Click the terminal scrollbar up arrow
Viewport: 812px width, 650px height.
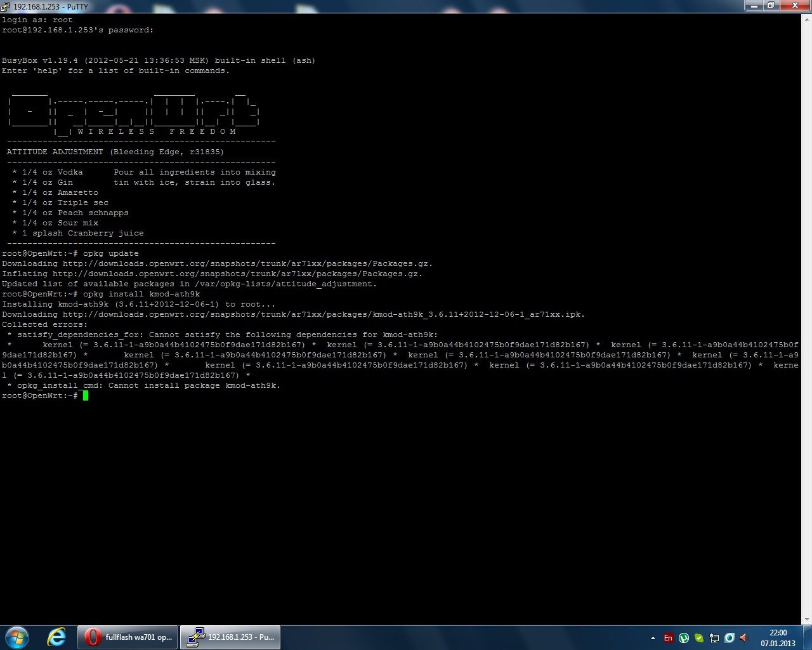click(806, 18)
